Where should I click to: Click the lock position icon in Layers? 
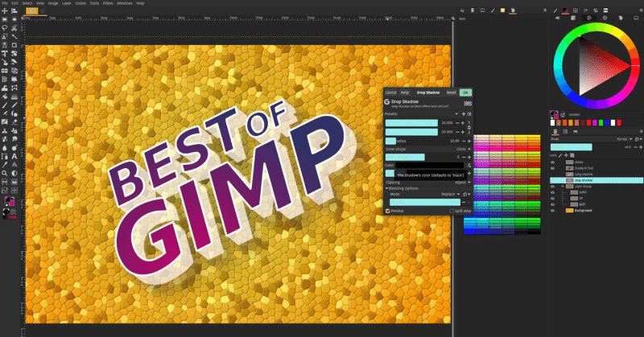point(566,155)
